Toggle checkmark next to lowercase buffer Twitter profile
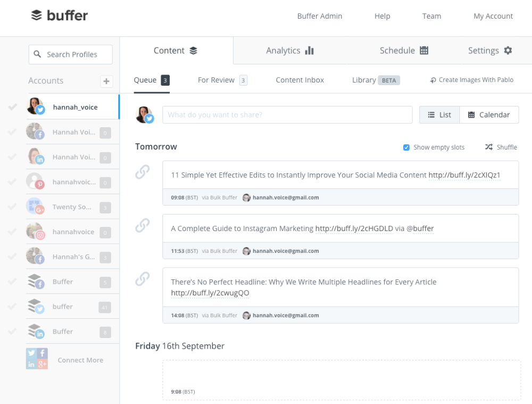The width and height of the screenshot is (532, 404). point(13,306)
